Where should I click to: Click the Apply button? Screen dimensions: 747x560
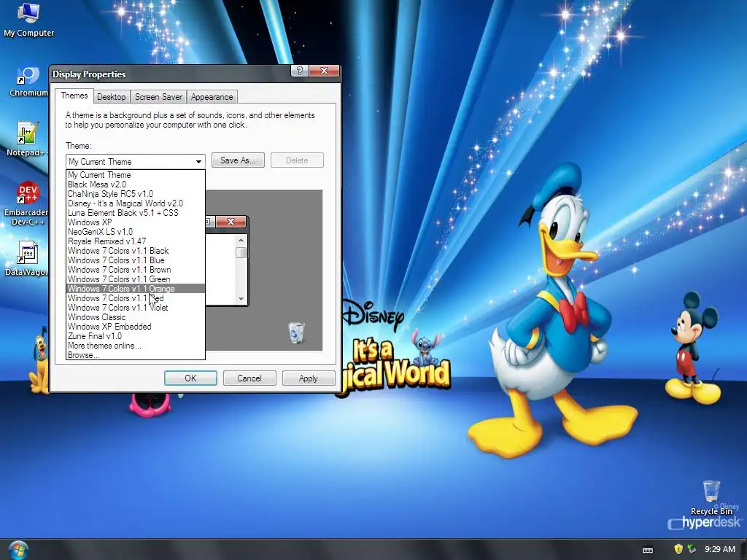click(x=309, y=378)
